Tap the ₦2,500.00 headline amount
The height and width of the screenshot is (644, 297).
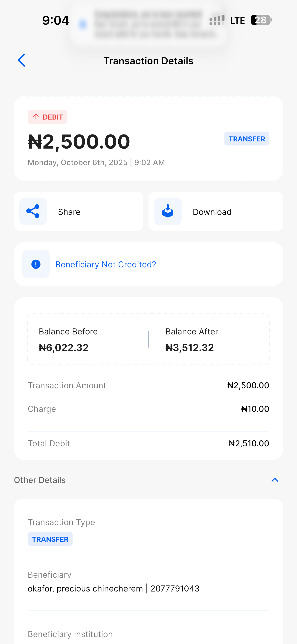click(79, 142)
